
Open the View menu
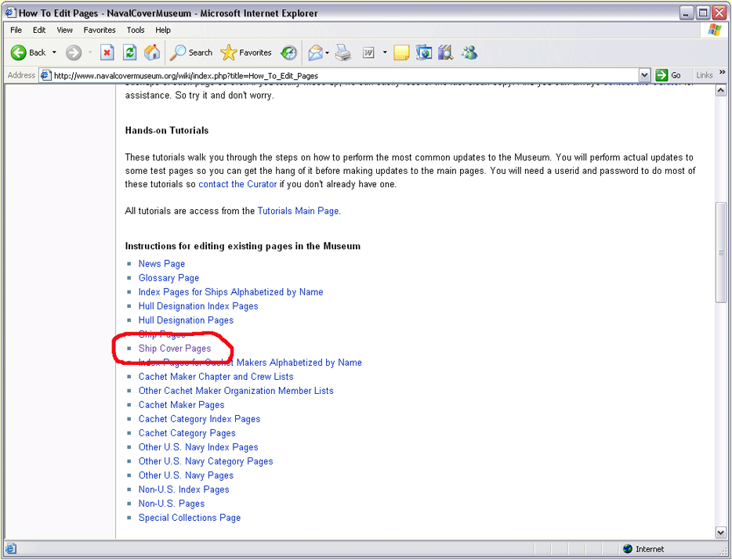click(x=64, y=30)
